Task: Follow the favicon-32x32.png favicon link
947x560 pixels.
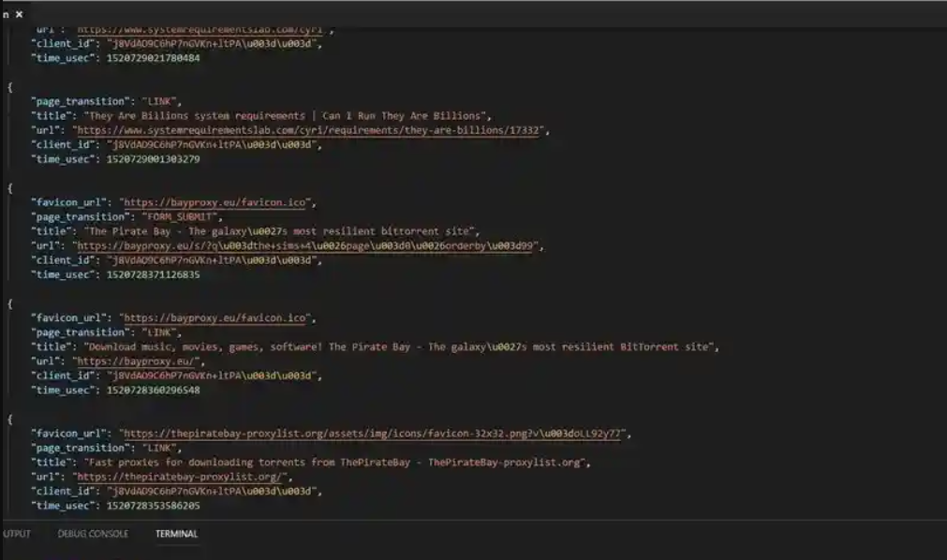Action: point(372,434)
